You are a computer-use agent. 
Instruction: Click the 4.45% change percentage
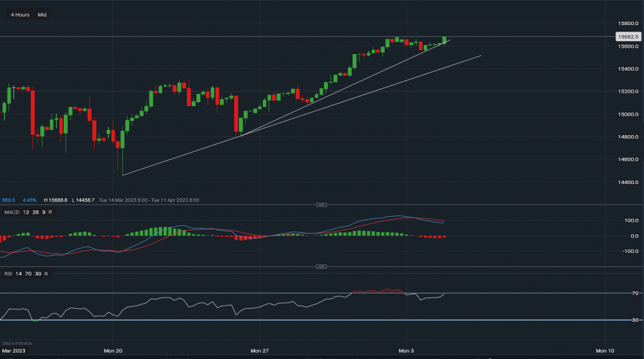pyautogui.click(x=30, y=200)
